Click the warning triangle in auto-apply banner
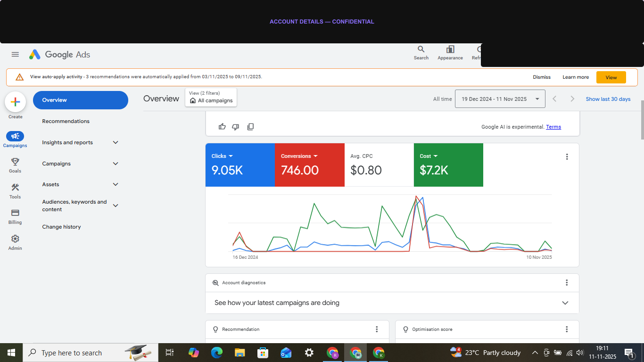This screenshot has height=362, width=644. pos(19,77)
